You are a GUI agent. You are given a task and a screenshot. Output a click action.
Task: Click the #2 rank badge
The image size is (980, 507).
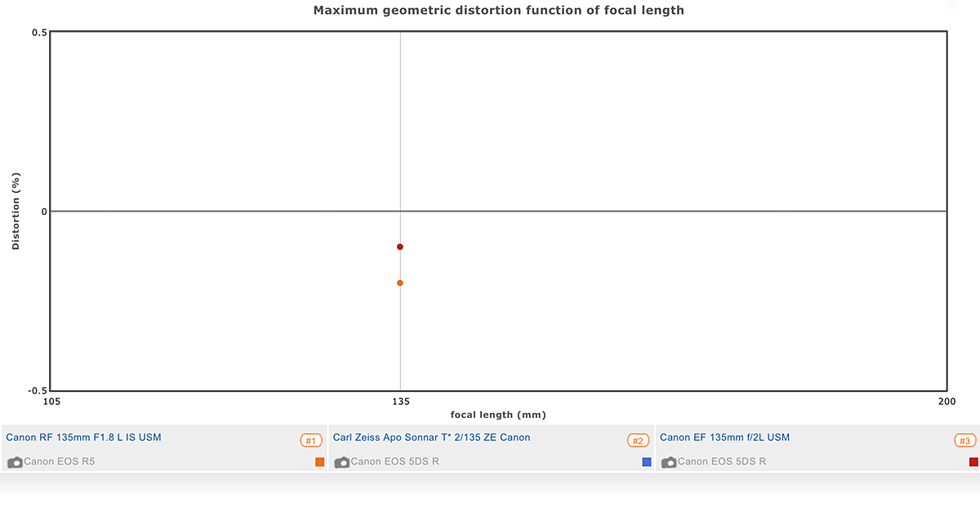[x=638, y=441]
